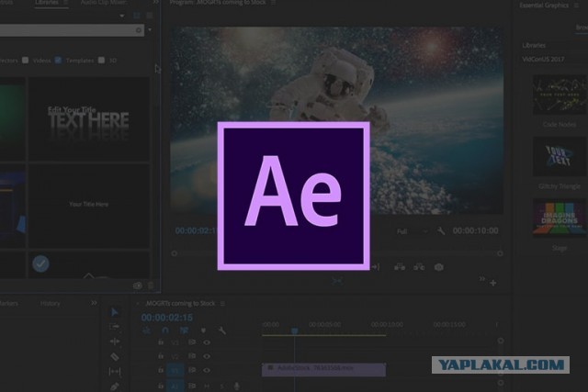Open the Libraries panel menu
This screenshot has height=392, width=588.
(65, 2)
